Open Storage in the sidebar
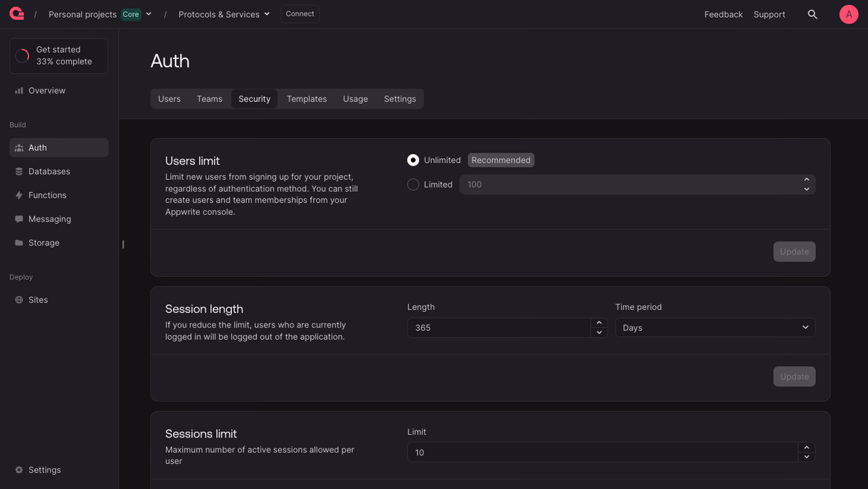This screenshot has width=868, height=489. tap(59, 243)
